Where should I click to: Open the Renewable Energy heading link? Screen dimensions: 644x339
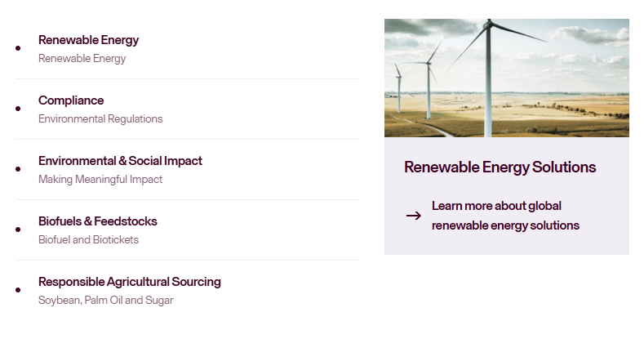pos(88,40)
